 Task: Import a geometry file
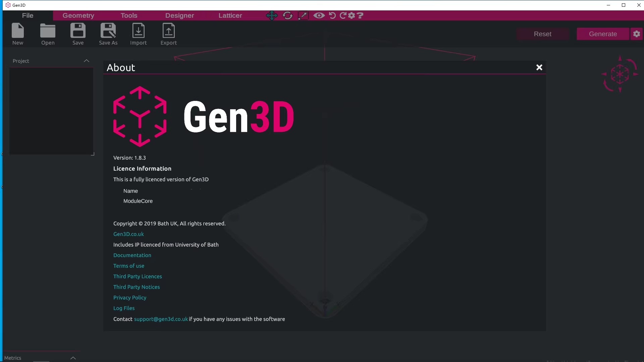pos(138,34)
